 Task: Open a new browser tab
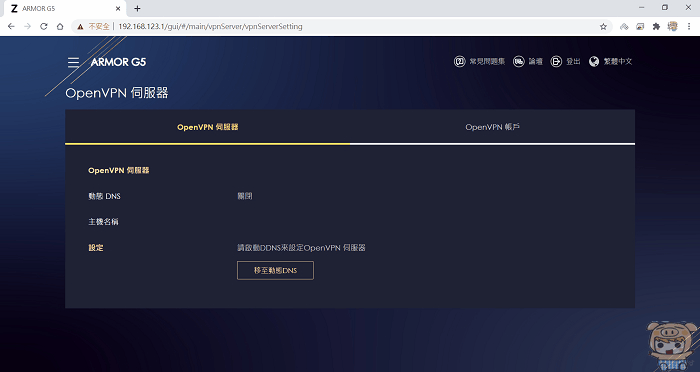click(137, 8)
